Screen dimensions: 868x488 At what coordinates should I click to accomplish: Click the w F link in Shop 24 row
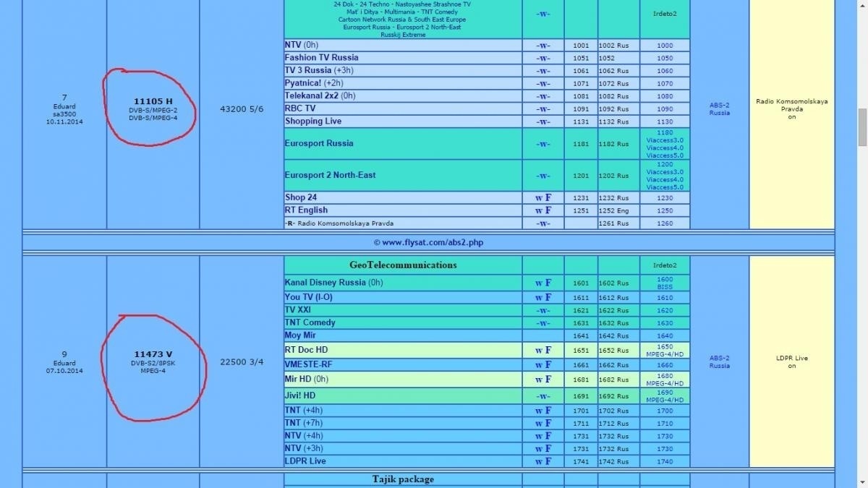[543, 197]
